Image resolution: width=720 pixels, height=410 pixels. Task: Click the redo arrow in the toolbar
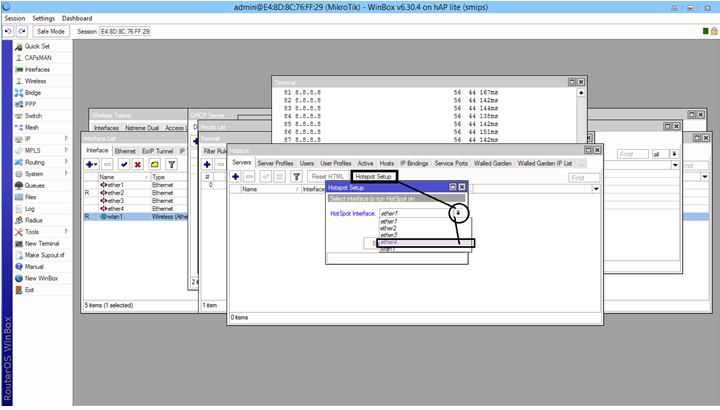coord(22,31)
